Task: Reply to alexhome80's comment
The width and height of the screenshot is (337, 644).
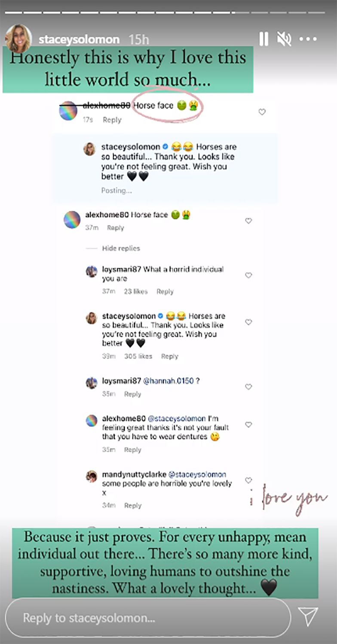Action: pos(132,449)
